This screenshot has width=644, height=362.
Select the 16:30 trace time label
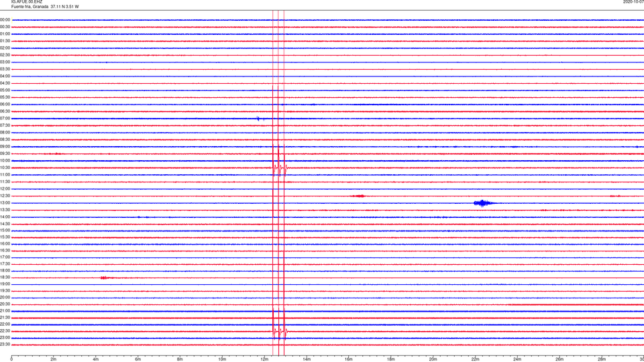point(5,250)
